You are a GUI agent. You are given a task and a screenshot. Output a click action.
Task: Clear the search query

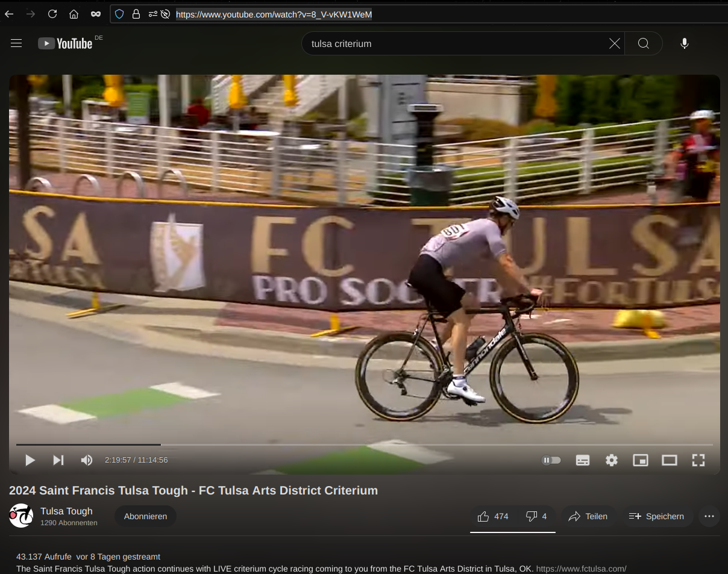(x=615, y=43)
